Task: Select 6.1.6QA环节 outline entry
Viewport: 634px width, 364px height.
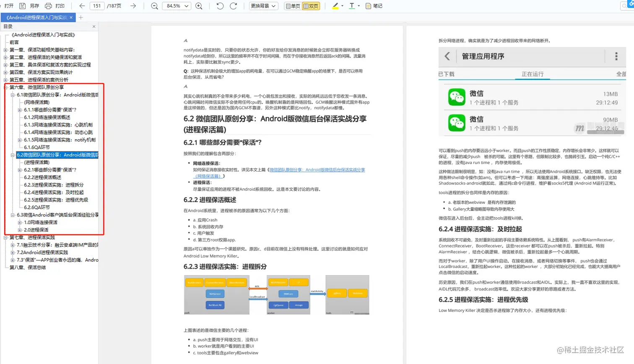Action: 37,148
